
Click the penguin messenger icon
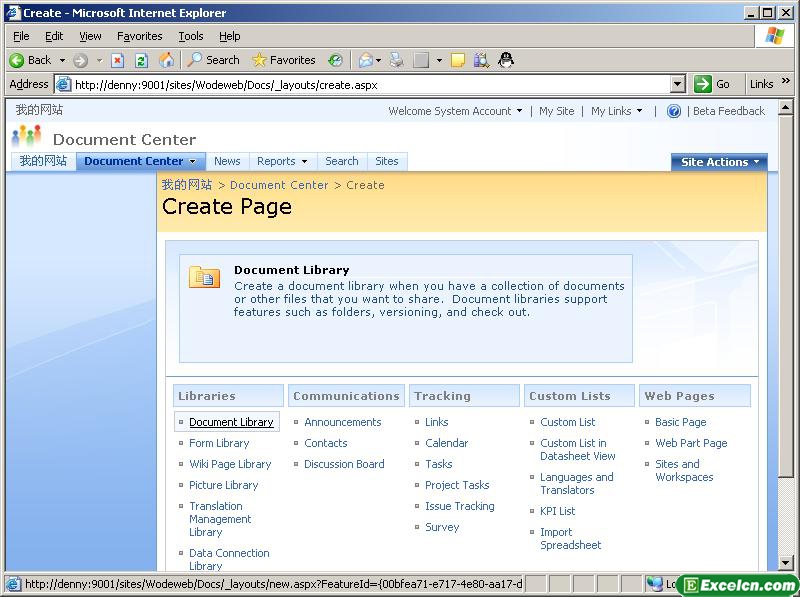pyautogui.click(x=506, y=60)
